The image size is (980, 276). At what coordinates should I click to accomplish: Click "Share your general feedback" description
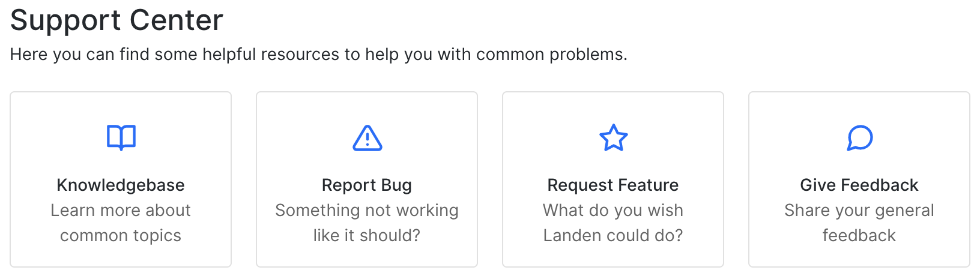859,223
